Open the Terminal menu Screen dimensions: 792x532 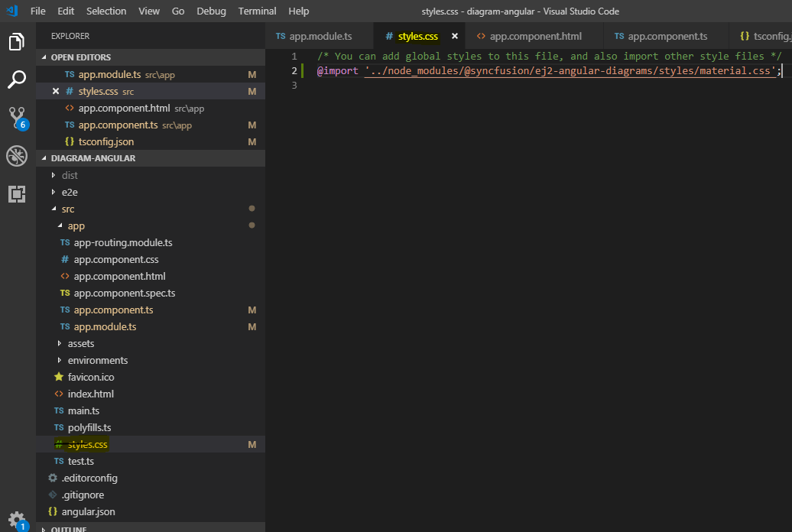click(x=257, y=11)
